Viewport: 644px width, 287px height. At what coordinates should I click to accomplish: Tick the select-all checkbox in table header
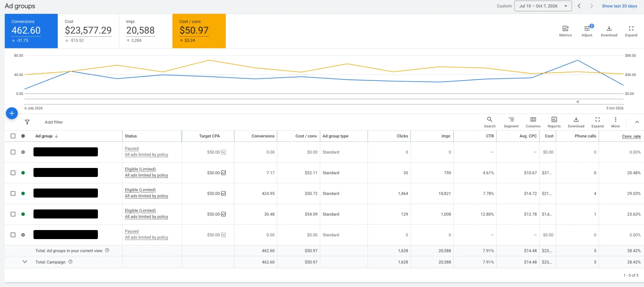(x=13, y=136)
